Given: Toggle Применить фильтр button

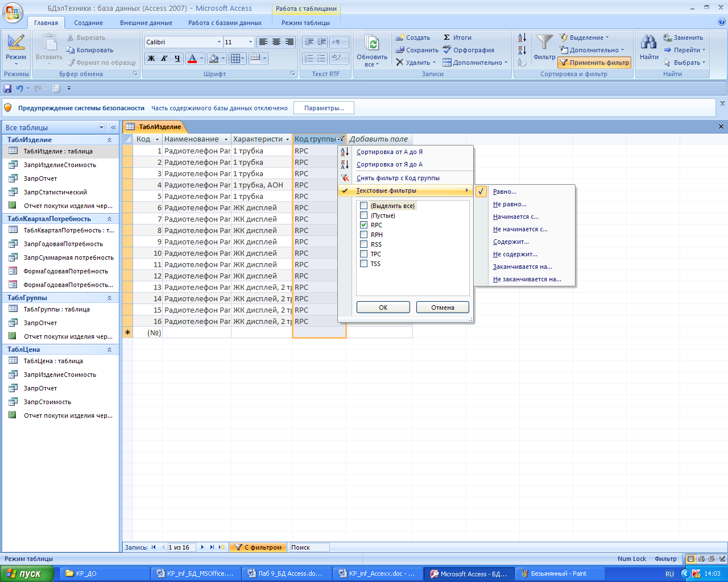Looking at the screenshot, I should pos(594,63).
